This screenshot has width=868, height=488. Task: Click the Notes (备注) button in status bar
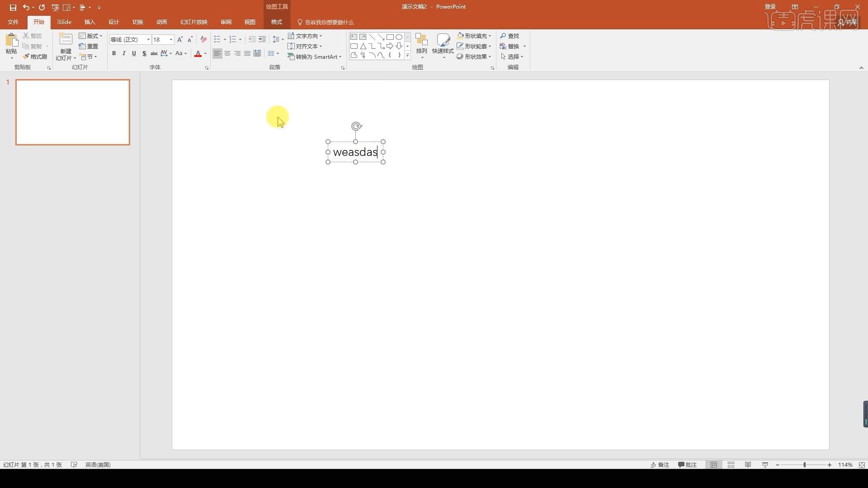[660, 465]
